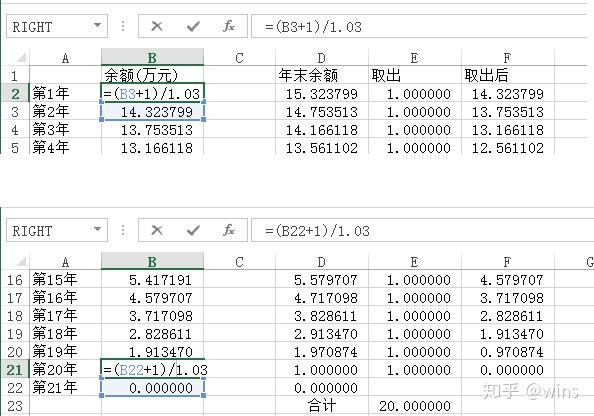Open Insert Function fx beside =(B3+1)/1.03
Screen dimensions: 594x416
(x=229, y=27)
